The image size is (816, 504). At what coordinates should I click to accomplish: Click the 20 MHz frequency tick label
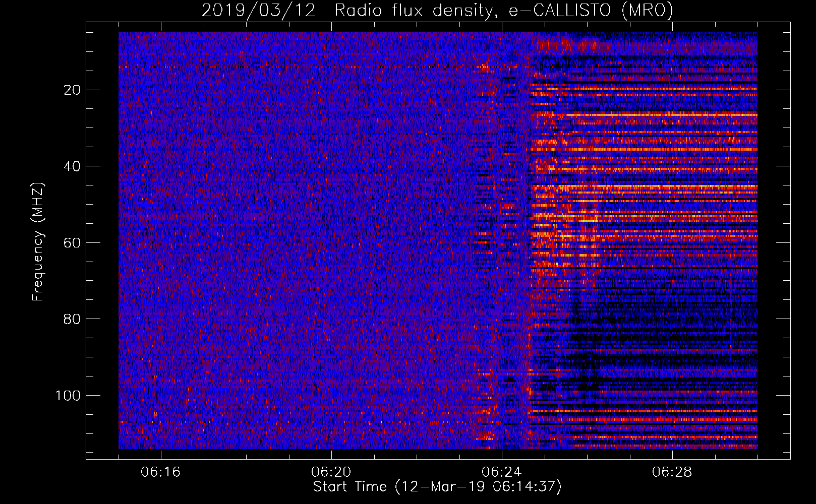pyautogui.click(x=72, y=90)
